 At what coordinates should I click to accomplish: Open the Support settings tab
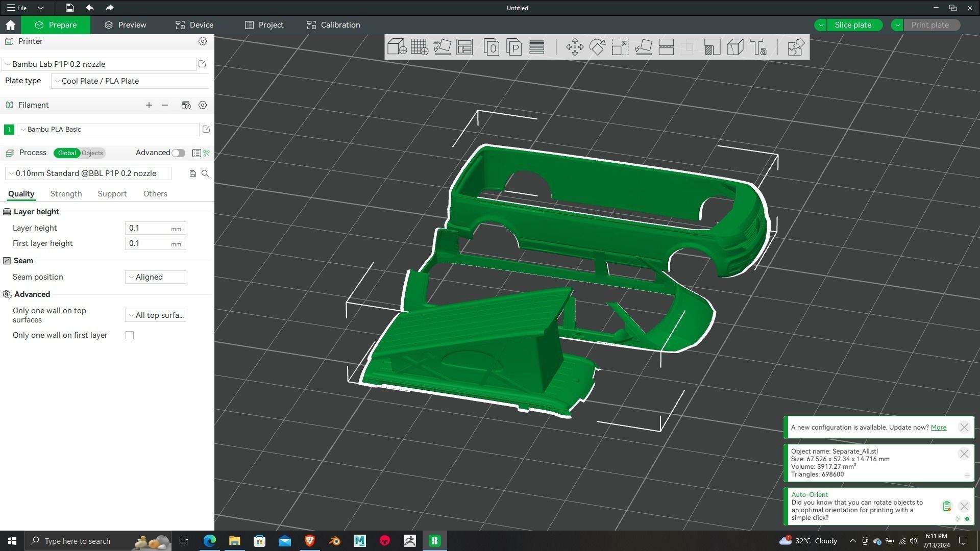click(112, 194)
